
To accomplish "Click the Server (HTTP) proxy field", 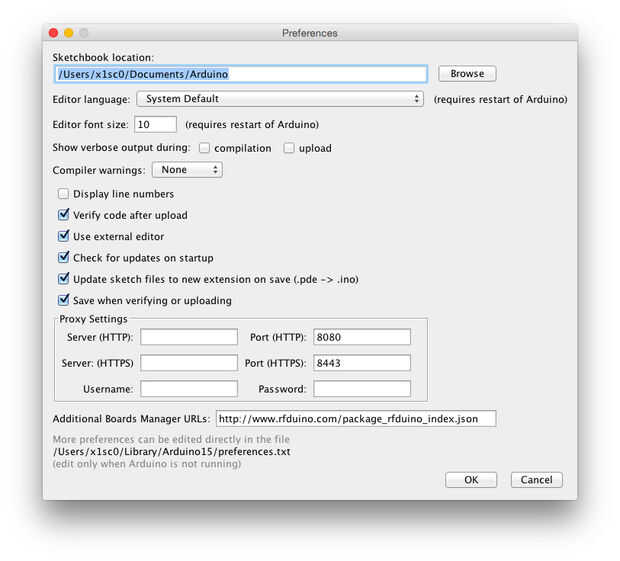I will (189, 337).
